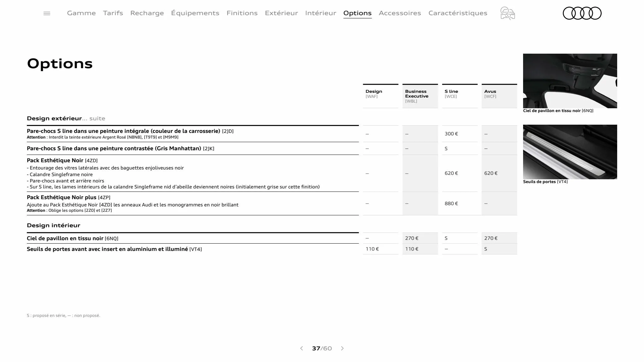
Task: Click 'Ajoute au Pack Esthétique Noir' description line
Action: (x=133, y=205)
